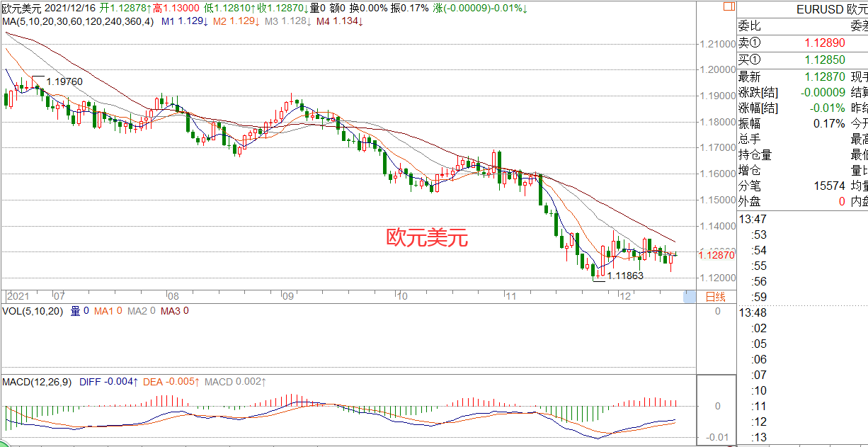868x447 pixels.
Task: Click the M2 1.129 moving average value
Action: click(x=236, y=22)
